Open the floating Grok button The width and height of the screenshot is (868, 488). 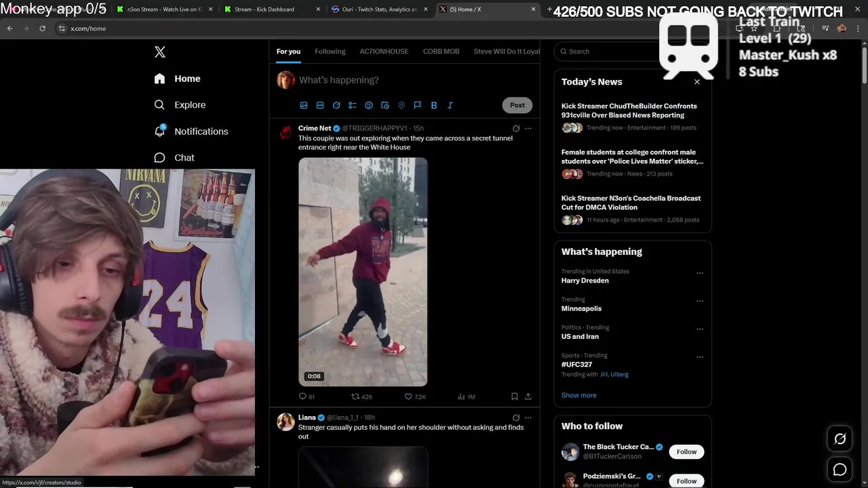840,439
